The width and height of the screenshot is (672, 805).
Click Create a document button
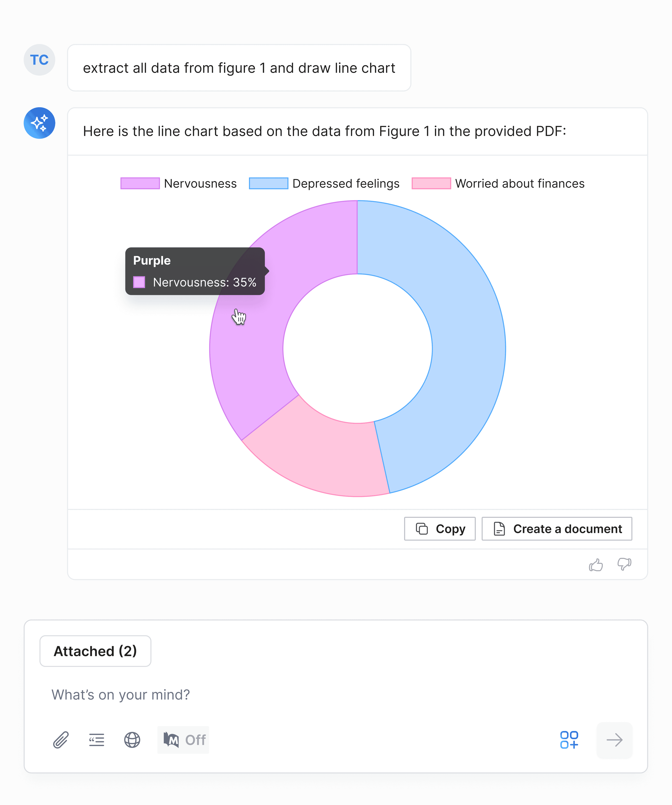557,529
